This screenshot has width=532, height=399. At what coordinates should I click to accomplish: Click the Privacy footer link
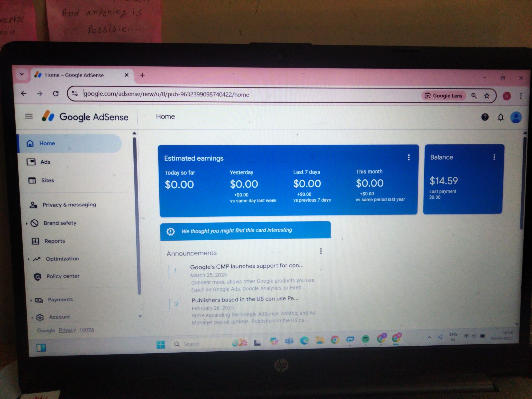[67, 330]
